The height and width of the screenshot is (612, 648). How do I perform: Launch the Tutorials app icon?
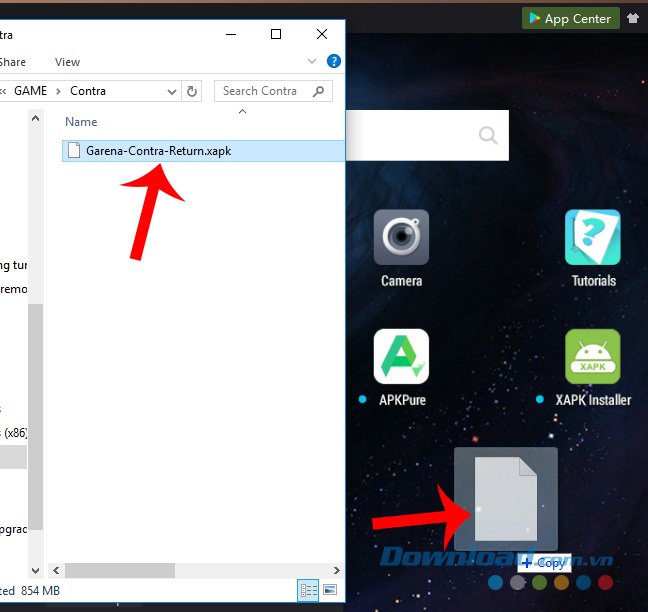coord(593,237)
